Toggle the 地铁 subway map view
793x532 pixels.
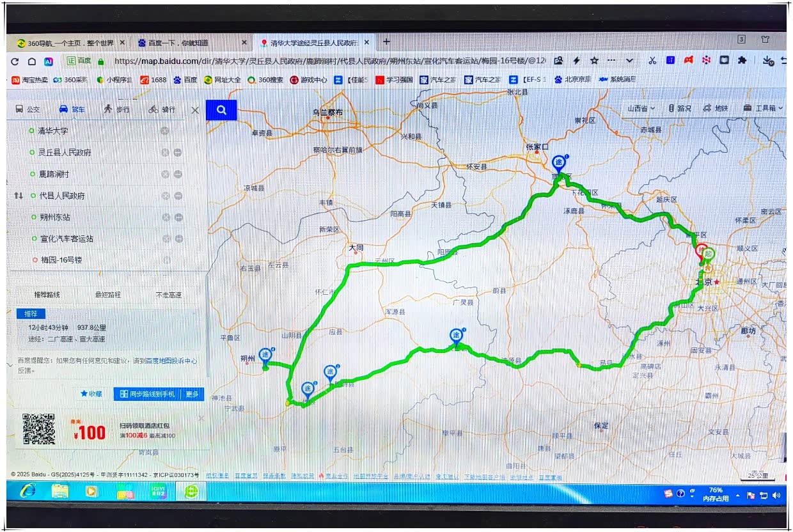click(x=716, y=108)
